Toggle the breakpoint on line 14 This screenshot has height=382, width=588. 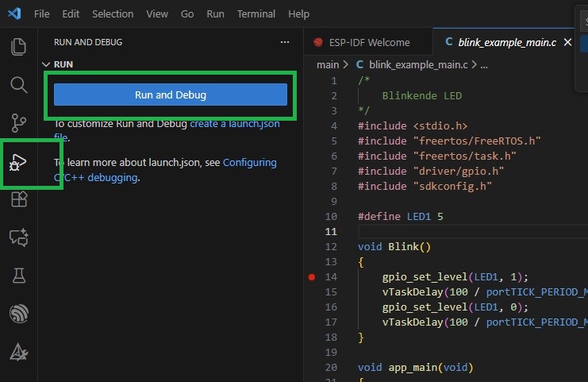[x=312, y=277]
